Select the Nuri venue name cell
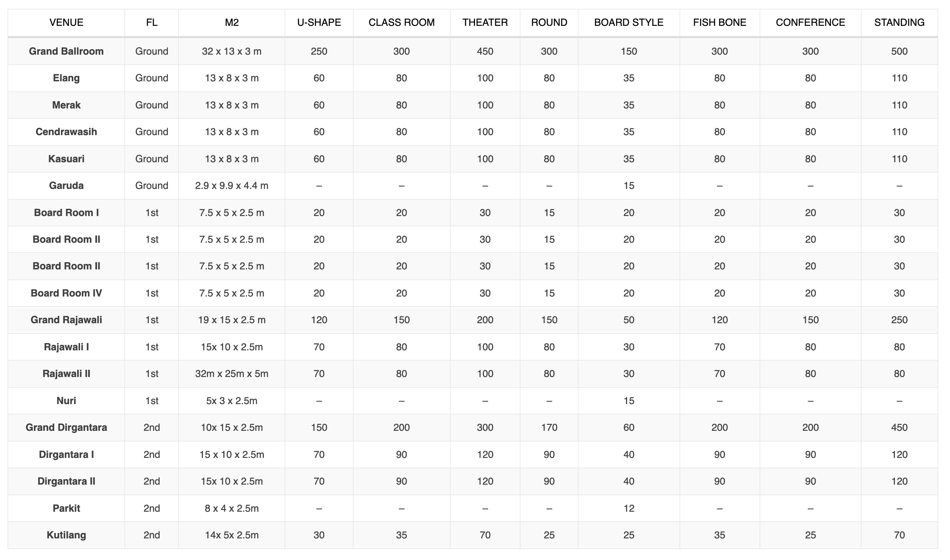This screenshot has height=560, width=950. (x=66, y=401)
